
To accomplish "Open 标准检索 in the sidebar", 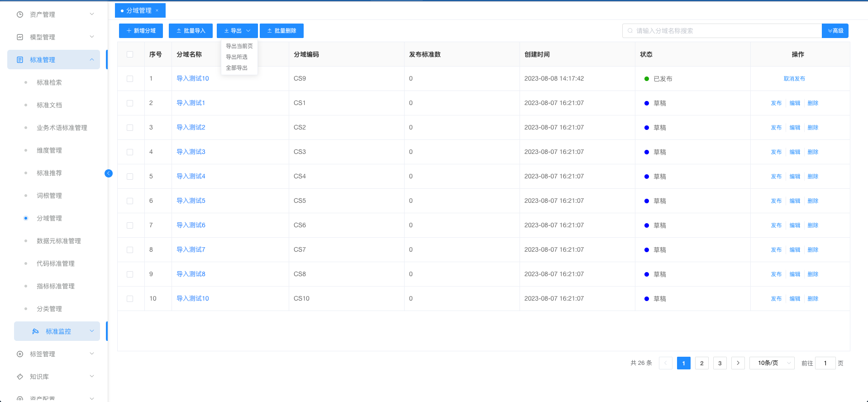I will pos(49,82).
